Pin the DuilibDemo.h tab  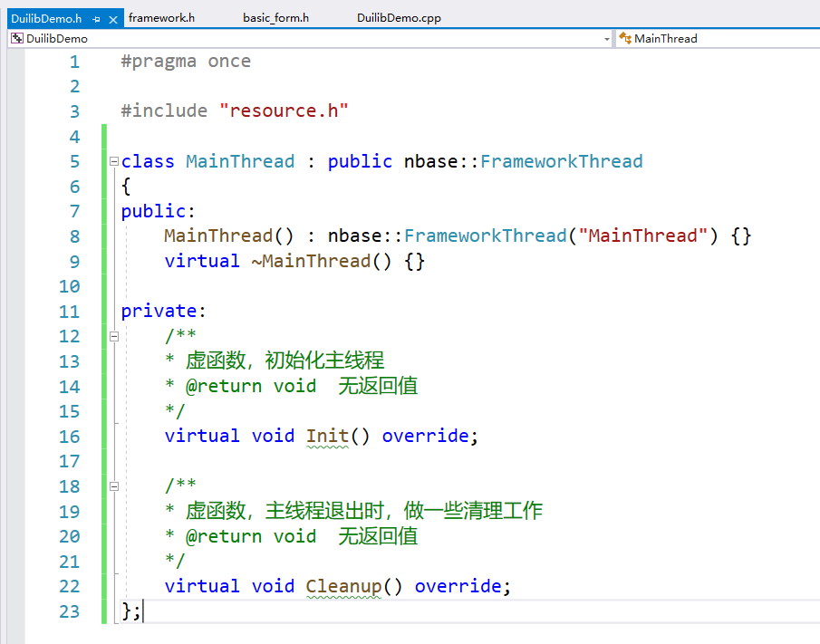pyautogui.click(x=97, y=18)
